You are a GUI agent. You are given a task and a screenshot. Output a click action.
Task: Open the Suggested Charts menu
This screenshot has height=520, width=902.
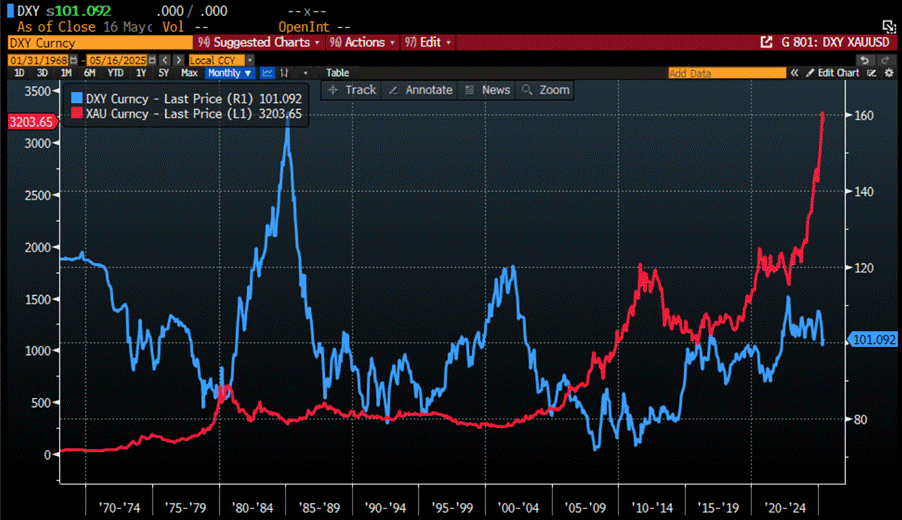coord(258,42)
